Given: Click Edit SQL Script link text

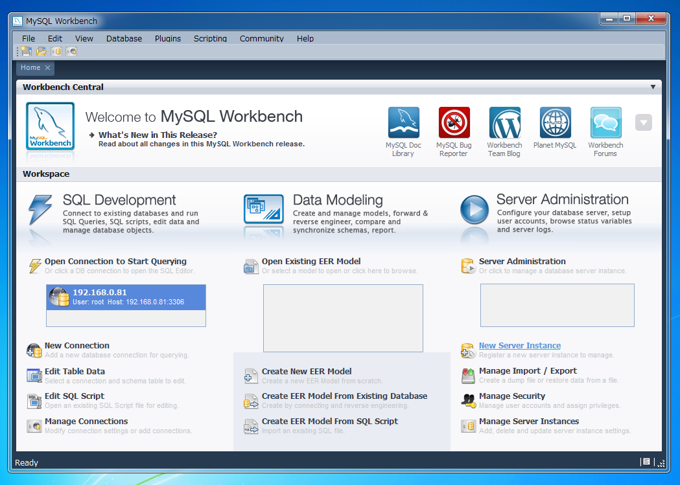Looking at the screenshot, I should click(x=74, y=396).
